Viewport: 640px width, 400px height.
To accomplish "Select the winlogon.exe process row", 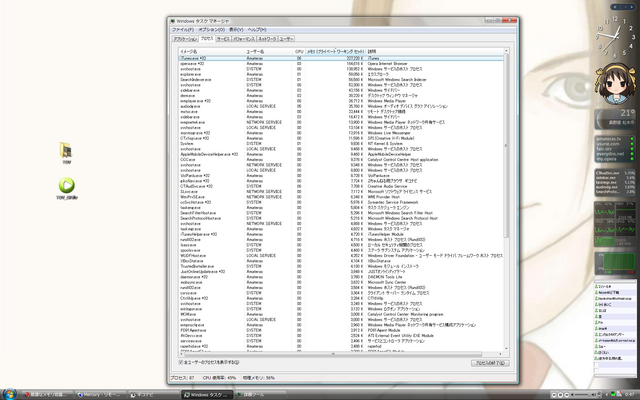I will (341, 309).
